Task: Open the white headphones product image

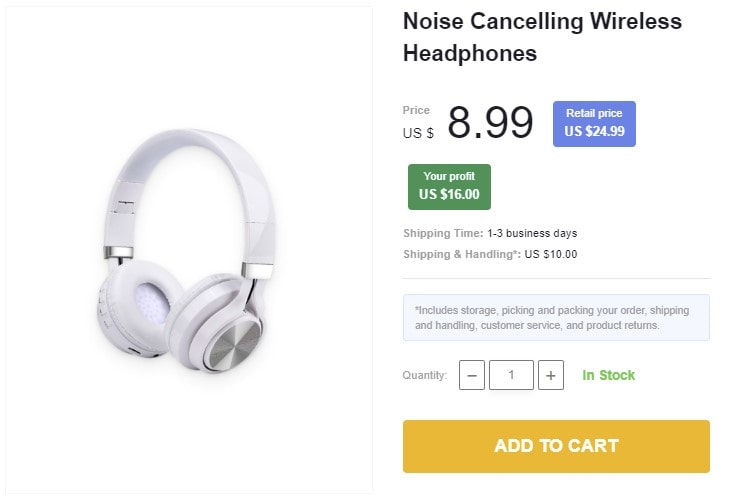Action: point(190,250)
